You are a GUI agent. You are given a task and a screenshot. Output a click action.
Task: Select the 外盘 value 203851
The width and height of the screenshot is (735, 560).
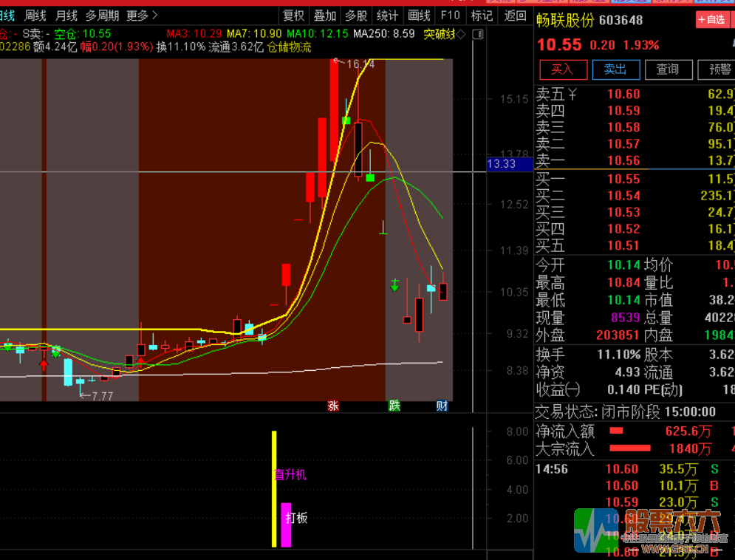click(x=618, y=335)
